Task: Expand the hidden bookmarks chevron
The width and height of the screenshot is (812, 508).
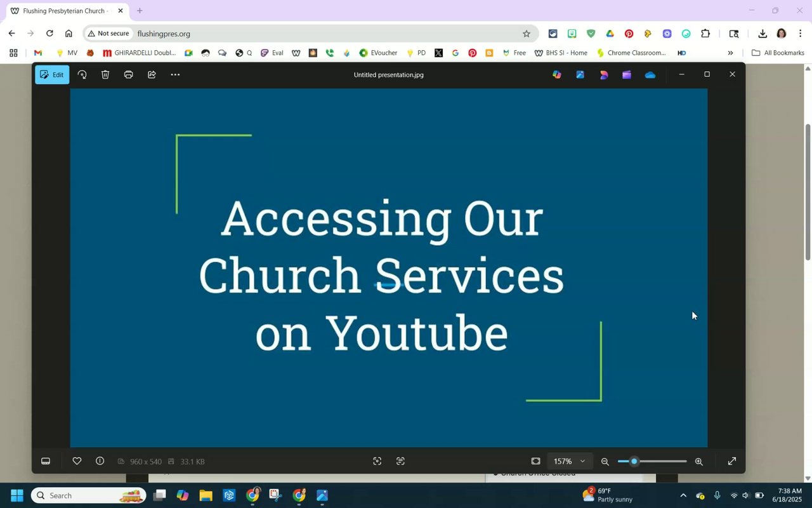Action: click(730, 53)
